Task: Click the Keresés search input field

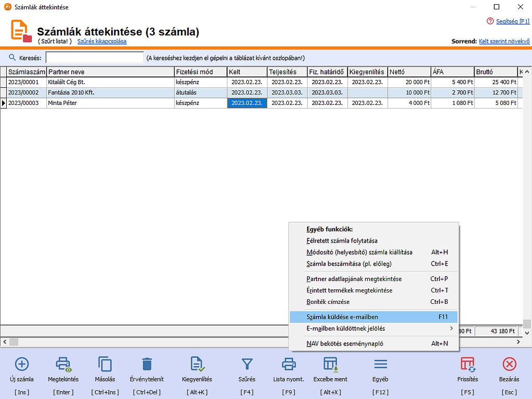Action: (95, 57)
